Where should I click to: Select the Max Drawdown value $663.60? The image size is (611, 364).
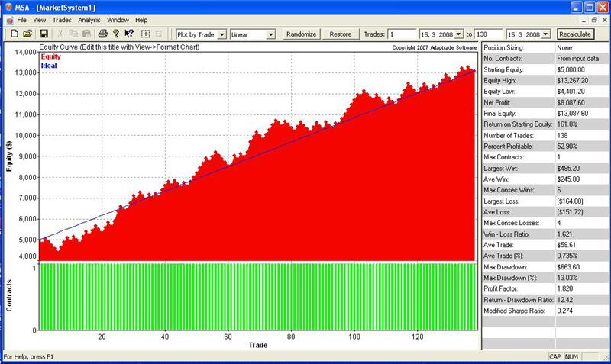(568, 267)
